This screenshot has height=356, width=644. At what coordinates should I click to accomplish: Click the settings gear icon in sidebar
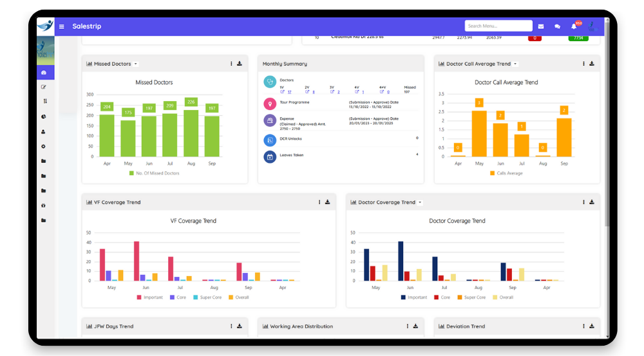[x=44, y=147]
